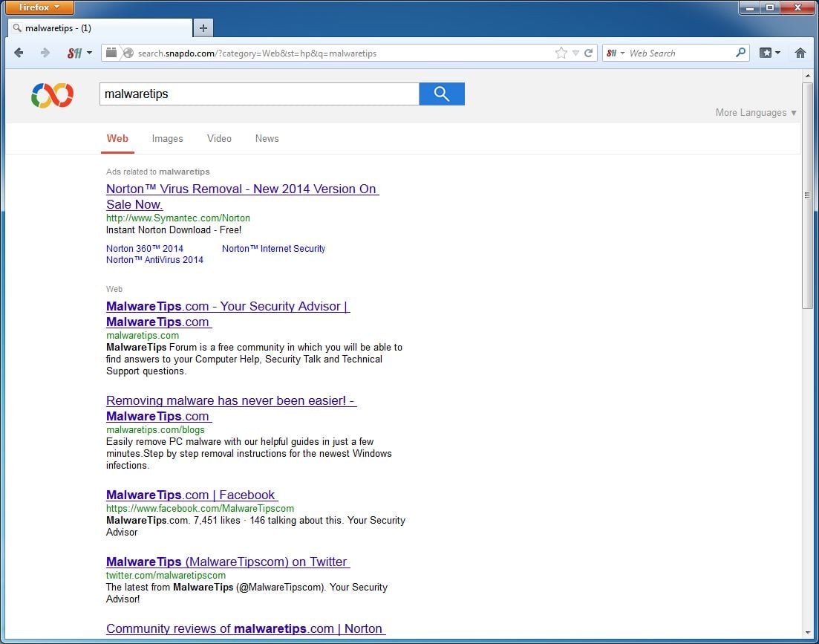The image size is (819, 644).
Task: Open the Norton 360 2014 sublink
Action: tap(145, 249)
